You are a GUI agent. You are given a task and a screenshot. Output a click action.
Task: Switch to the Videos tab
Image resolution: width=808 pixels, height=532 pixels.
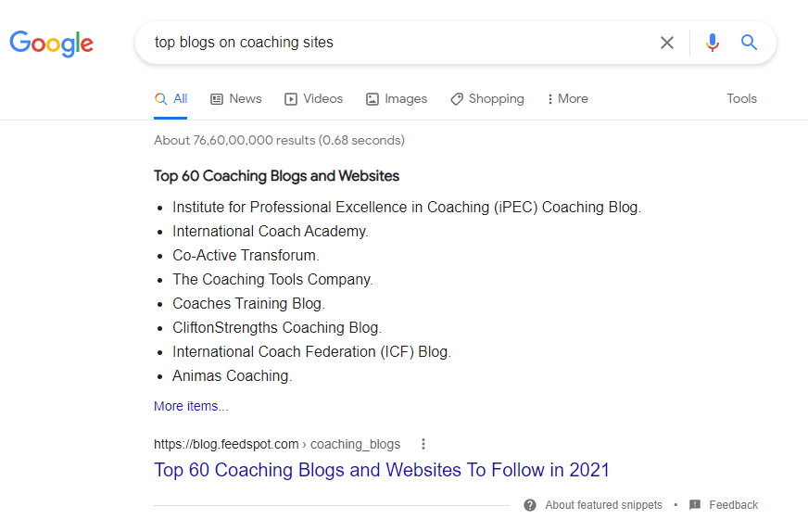[x=322, y=99]
